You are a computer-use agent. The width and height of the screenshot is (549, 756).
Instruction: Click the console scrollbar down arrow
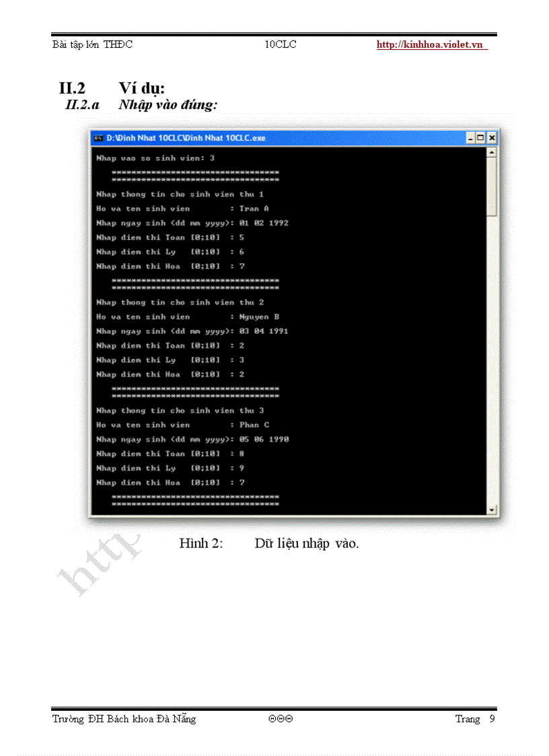click(491, 510)
